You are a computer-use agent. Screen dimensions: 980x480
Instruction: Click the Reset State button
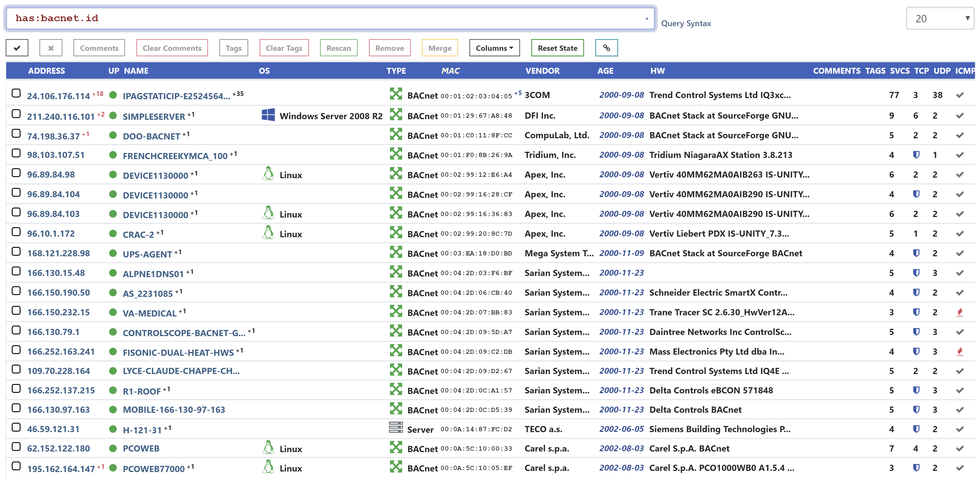click(557, 48)
